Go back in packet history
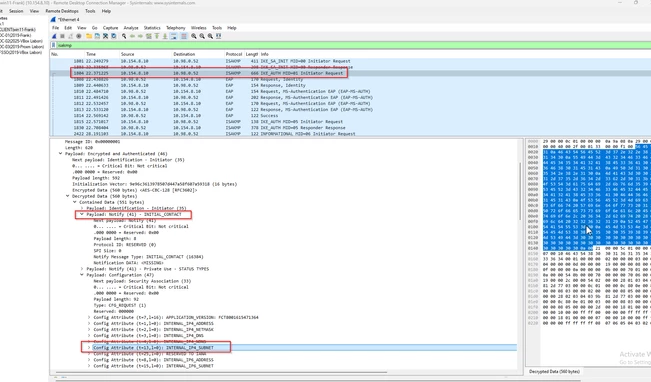Viewport: 651px width, 382px height. click(x=132, y=37)
